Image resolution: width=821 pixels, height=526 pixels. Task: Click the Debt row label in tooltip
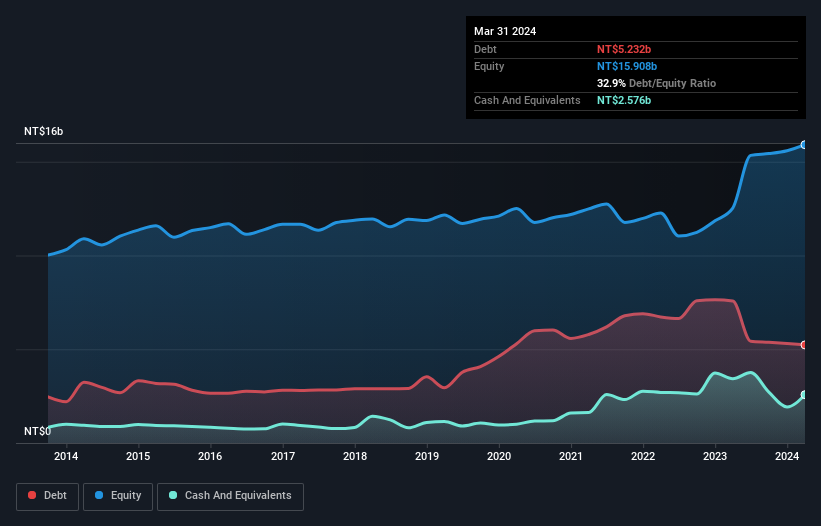(485, 49)
